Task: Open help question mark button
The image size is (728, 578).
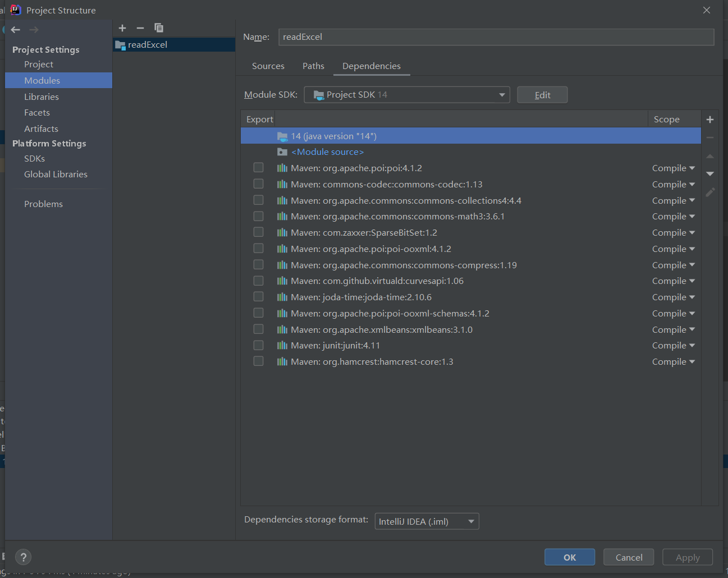Action: click(23, 557)
